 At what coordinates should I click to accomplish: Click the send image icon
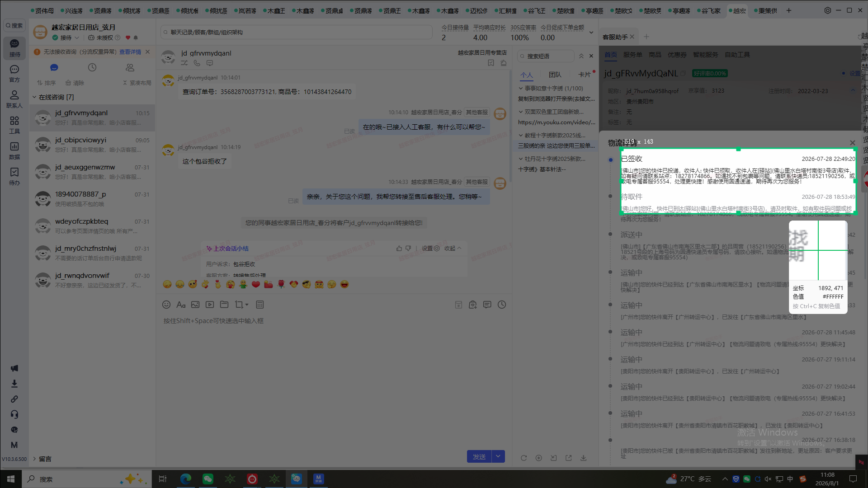tap(195, 305)
